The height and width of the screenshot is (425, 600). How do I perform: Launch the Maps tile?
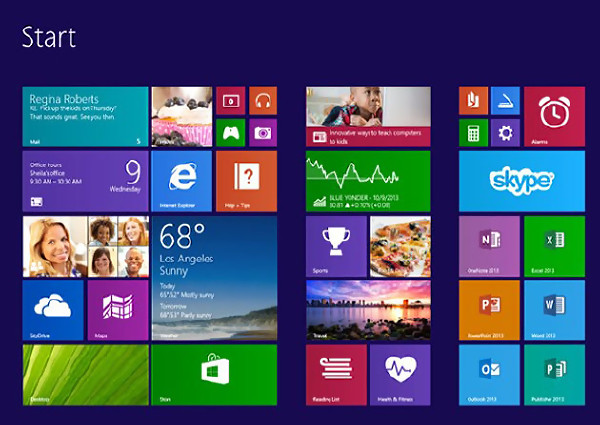[x=118, y=310]
